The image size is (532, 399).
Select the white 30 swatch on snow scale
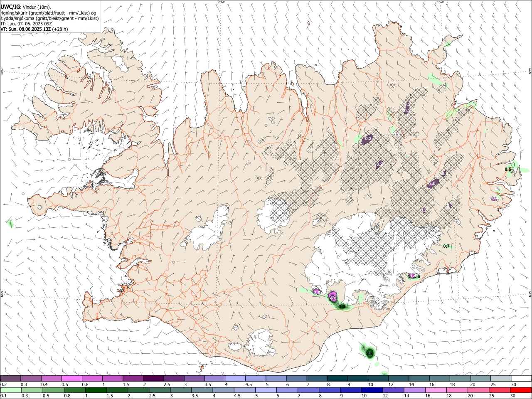(521, 379)
